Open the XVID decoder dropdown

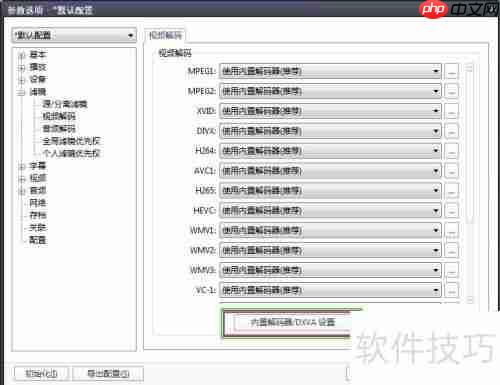[330, 111]
